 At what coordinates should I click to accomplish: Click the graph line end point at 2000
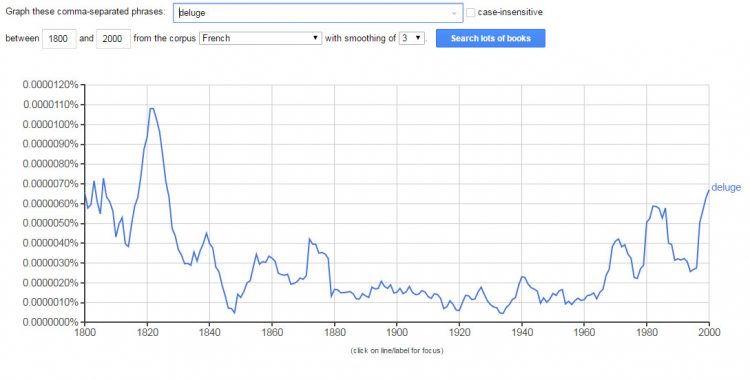708,190
